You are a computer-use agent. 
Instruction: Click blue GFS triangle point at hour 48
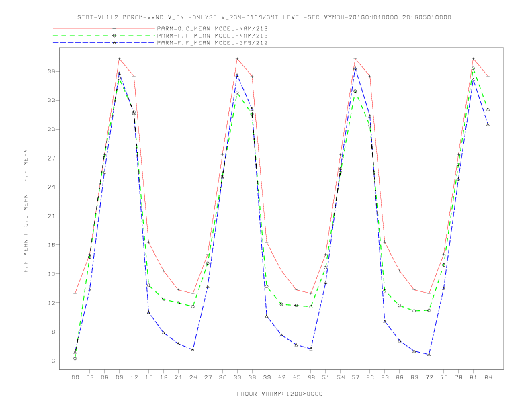[311, 349]
